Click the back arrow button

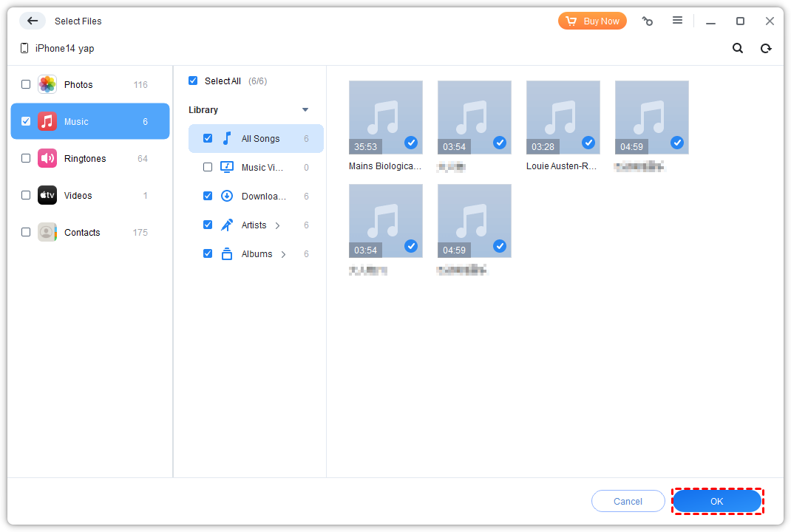click(x=33, y=21)
